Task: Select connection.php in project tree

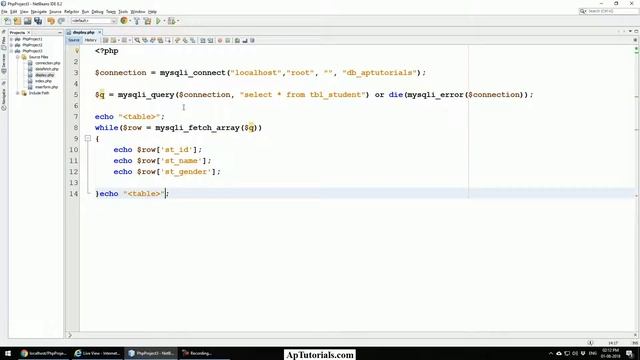Action: point(47,63)
